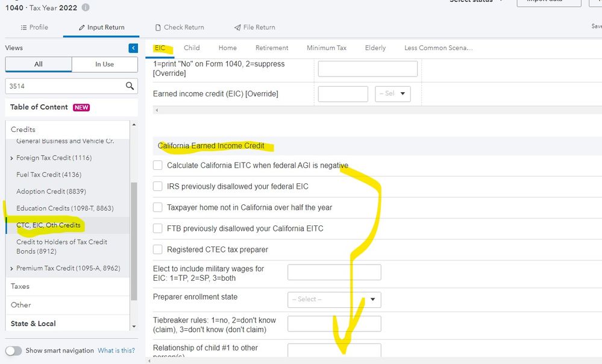This screenshot has height=364, width=602.
Task: Open the Preparer enrollment state dropdown
Action: click(x=334, y=300)
